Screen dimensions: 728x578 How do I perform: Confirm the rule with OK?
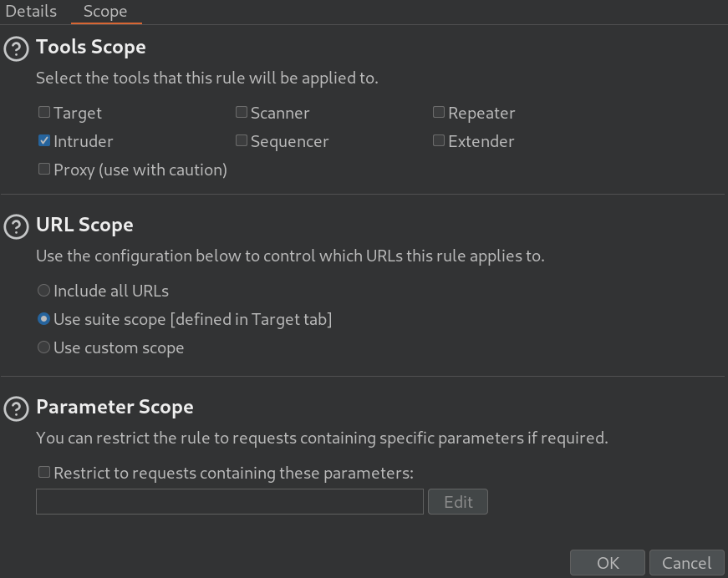[x=608, y=563]
